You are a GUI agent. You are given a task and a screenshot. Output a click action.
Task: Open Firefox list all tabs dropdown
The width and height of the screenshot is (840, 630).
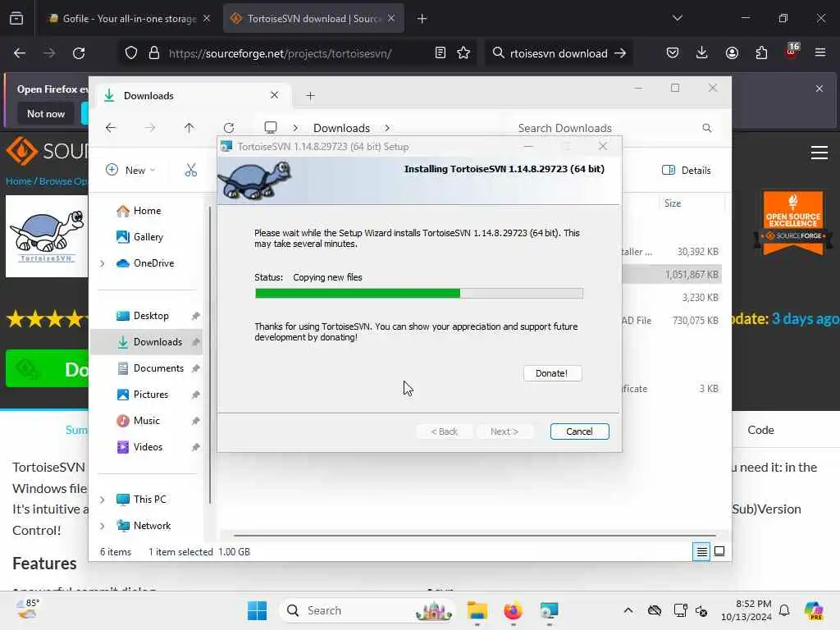[677, 18]
